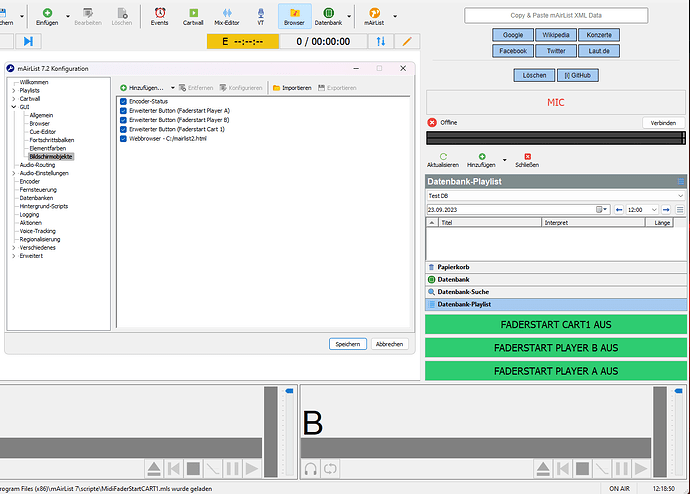The image size is (690, 494).
Task: Open the Test DB database dropdown
Action: (x=680, y=196)
